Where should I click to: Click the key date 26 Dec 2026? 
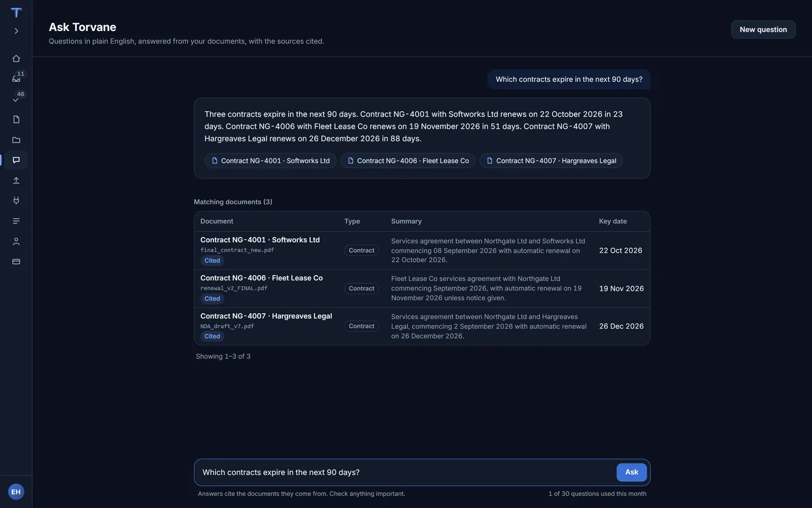[x=621, y=326]
